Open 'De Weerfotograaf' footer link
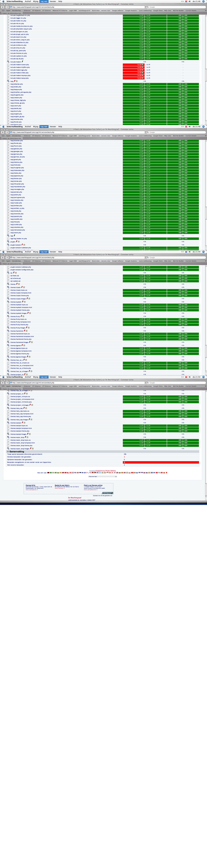Image resolution: width=207 pixels, height=868 pixels. click(75, 498)
